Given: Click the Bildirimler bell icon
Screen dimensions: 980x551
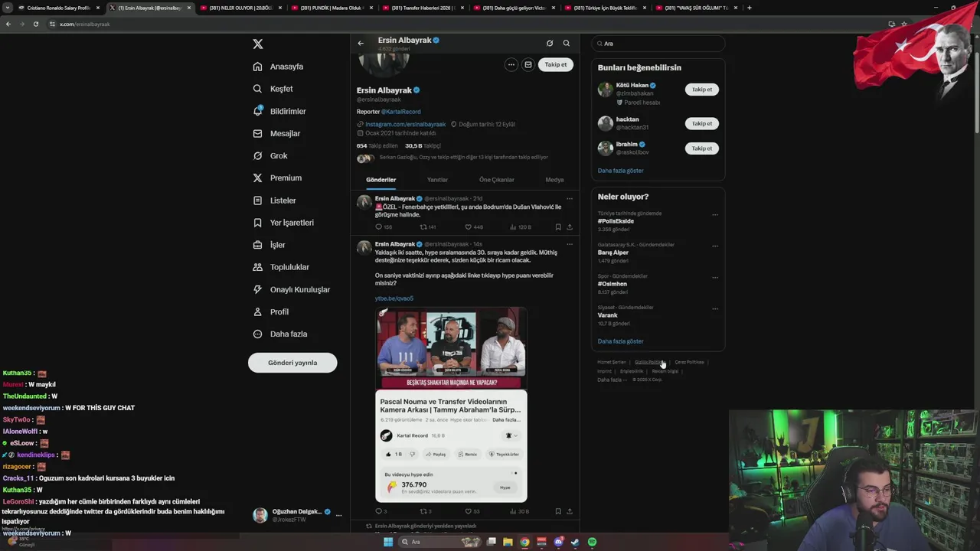Looking at the screenshot, I should pyautogui.click(x=258, y=111).
